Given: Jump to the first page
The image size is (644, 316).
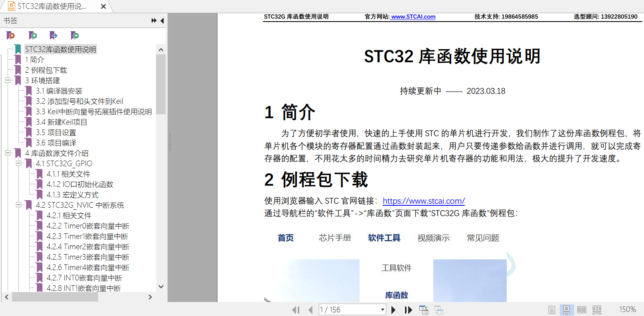Looking at the screenshot, I should pos(296,310).
